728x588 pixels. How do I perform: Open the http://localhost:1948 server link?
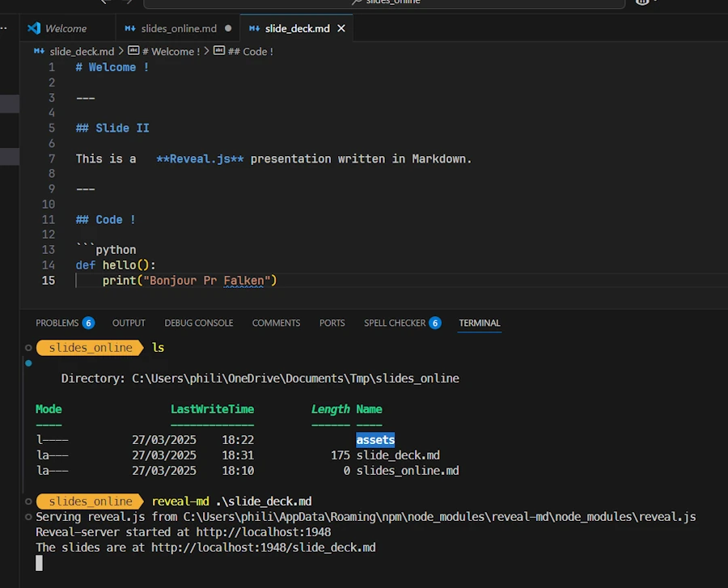263,532
